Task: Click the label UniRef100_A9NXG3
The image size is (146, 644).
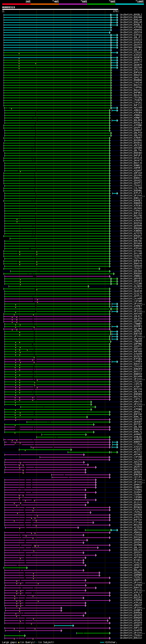Action: 131,110
